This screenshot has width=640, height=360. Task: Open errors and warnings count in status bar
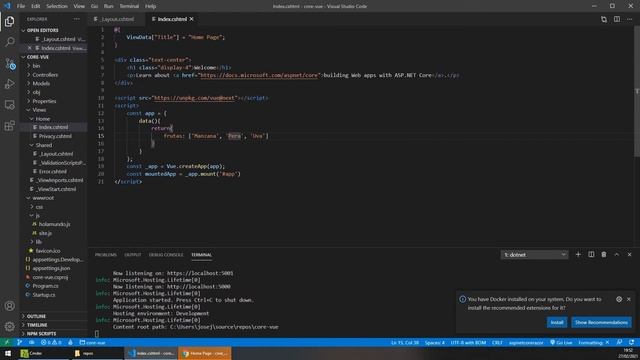coord(51,342)
